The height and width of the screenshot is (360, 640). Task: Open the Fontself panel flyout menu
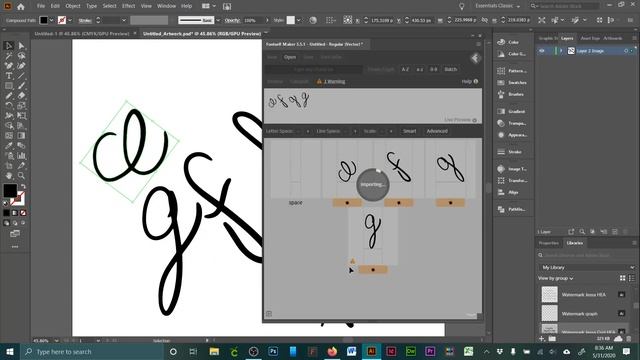point(478,44)
